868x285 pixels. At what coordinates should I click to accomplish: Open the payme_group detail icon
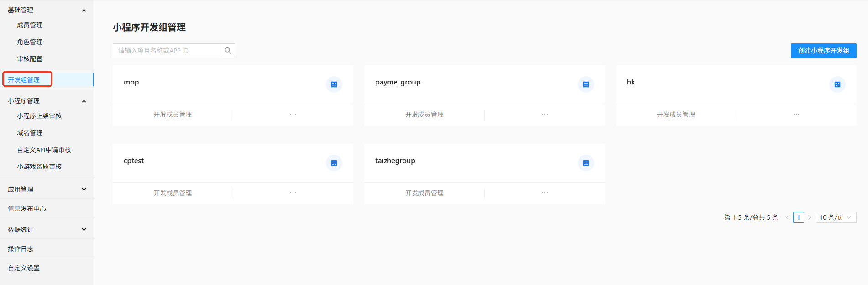[586, 84]
